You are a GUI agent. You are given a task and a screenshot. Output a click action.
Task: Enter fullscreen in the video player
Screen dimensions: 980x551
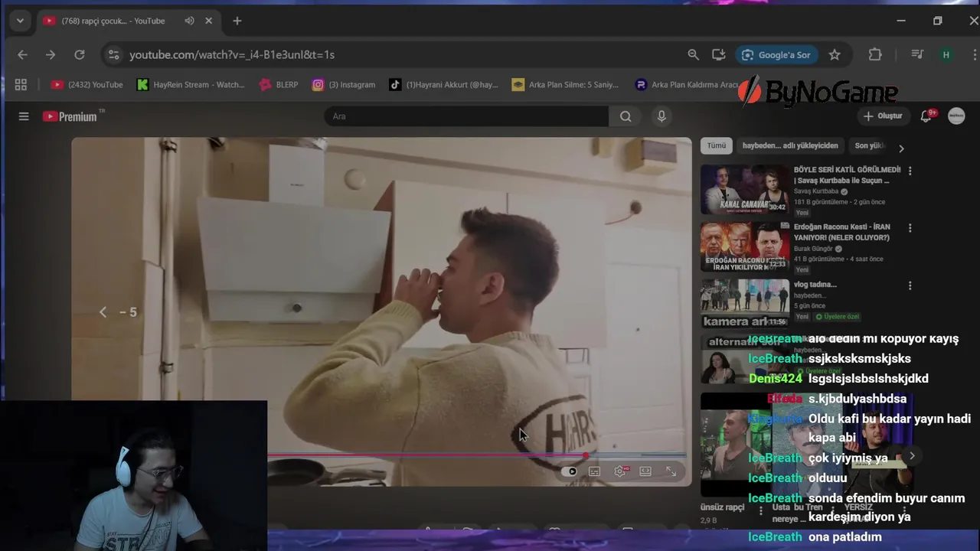click(x=671, y=471)
